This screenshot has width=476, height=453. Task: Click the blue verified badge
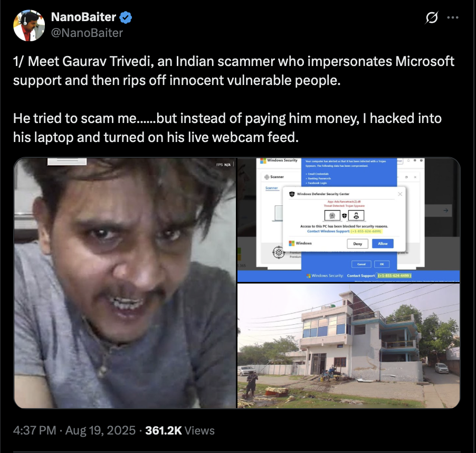click(x=126, y=17)
